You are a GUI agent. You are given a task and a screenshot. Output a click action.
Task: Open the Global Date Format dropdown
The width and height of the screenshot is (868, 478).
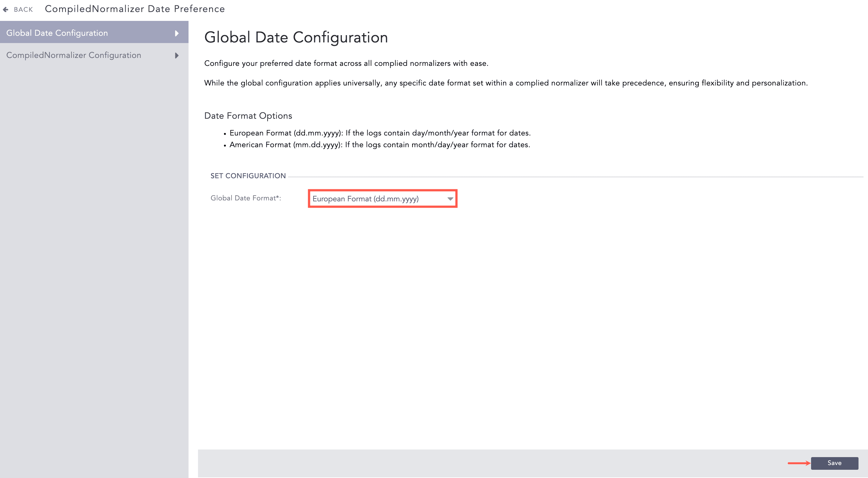[382, 199]
